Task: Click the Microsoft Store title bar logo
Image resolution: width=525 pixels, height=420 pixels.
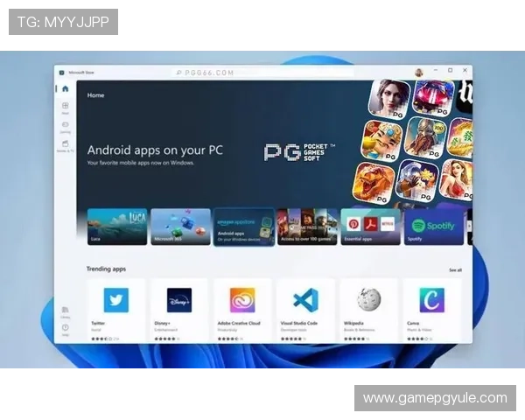Action: click(x=61, y=73)
